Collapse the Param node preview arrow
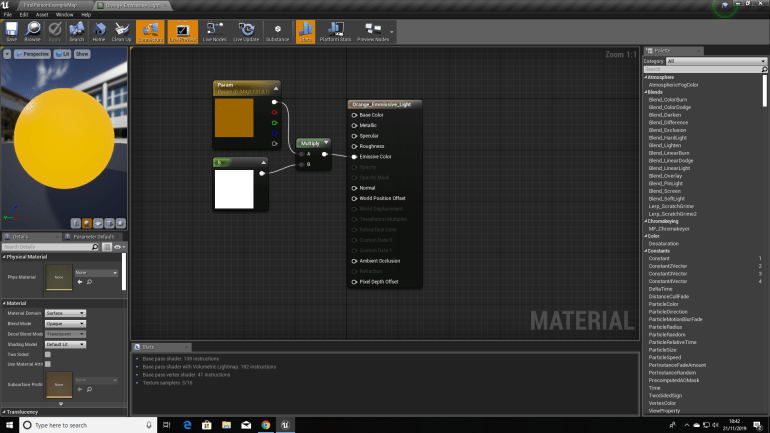Image resolution: width=770 pixels, height=433 pixels. pyautogui.click(x=276, y=88)
